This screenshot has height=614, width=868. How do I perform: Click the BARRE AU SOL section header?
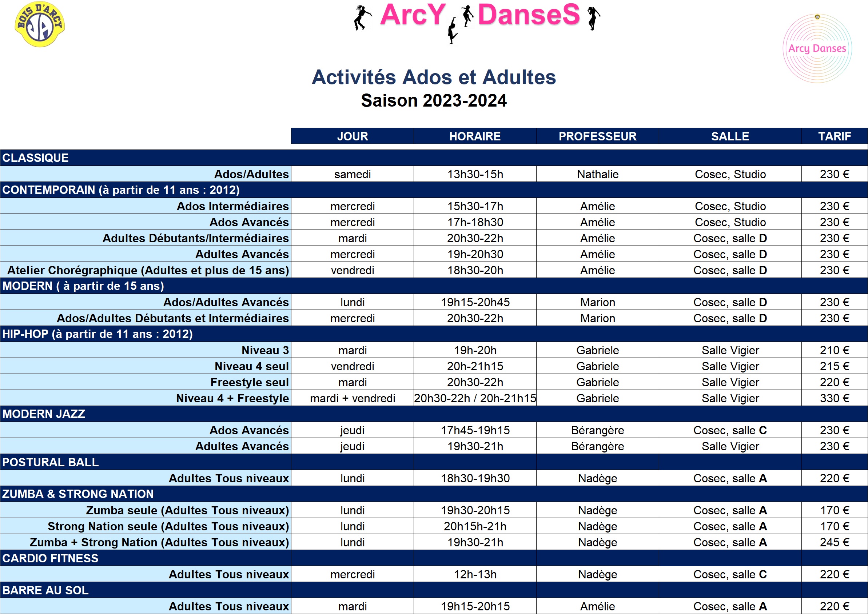[434, 590]
